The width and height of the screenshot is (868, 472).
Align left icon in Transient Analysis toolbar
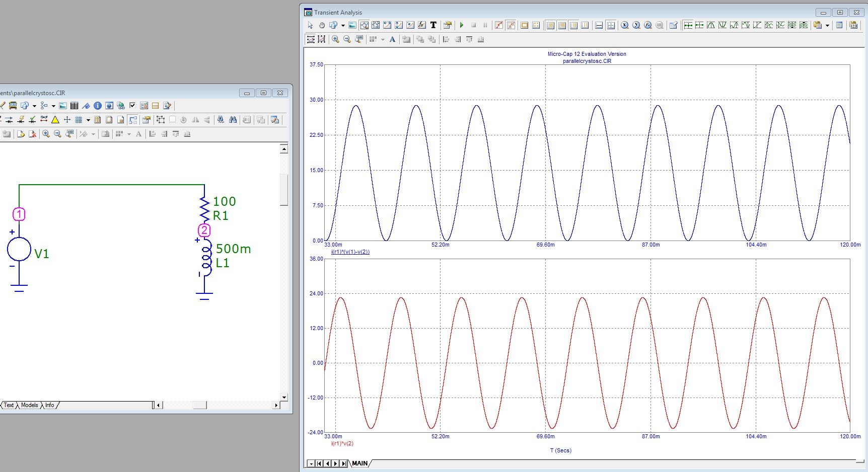click(446, 39)
